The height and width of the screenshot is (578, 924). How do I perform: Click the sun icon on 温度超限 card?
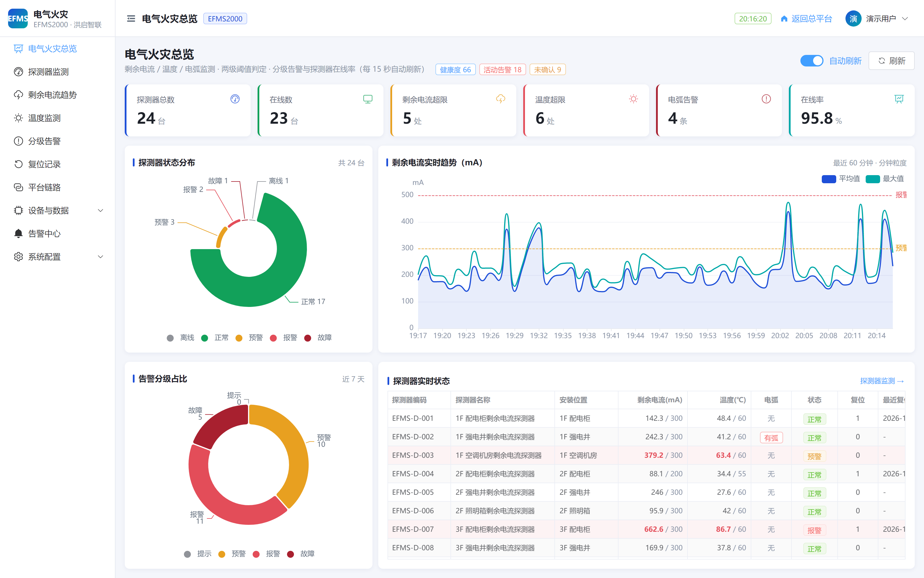pyautogui.click(x=634, y=99)
